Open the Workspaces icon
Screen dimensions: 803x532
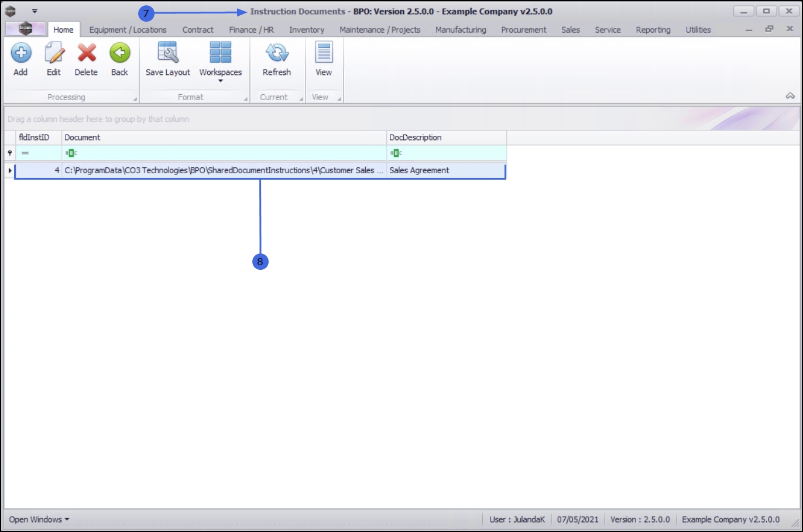pos(221,53)
